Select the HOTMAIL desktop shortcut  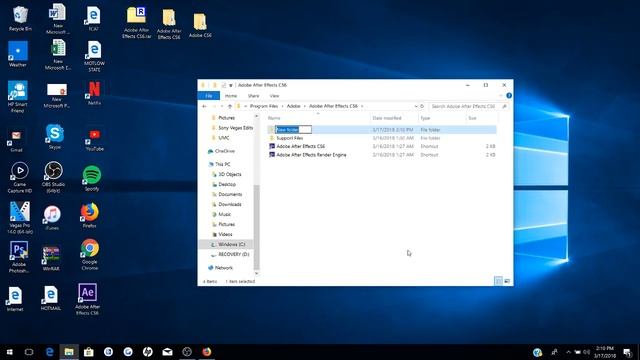coord(51,298)
